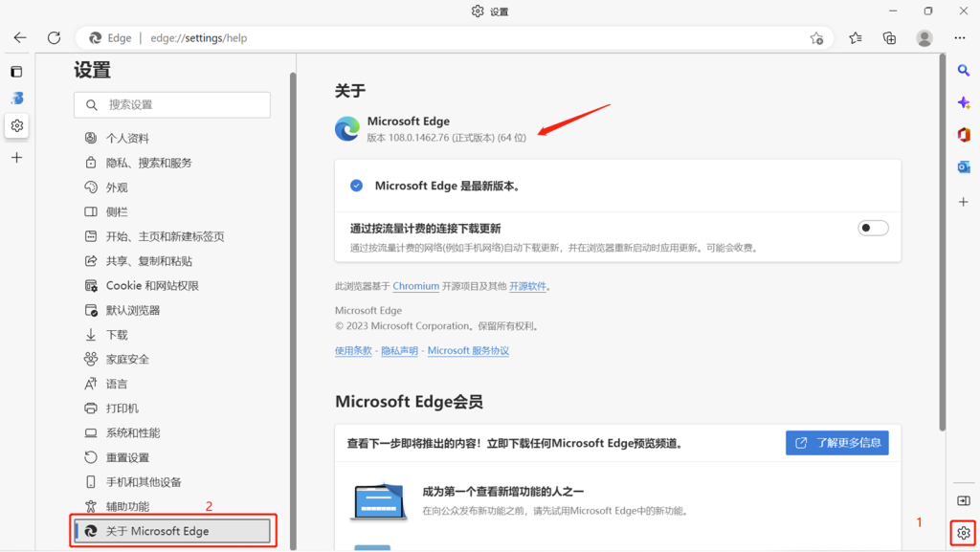Open Outlook in sidebar
Viewport: 980px width, 552px height.
click(x=964, y=166)
